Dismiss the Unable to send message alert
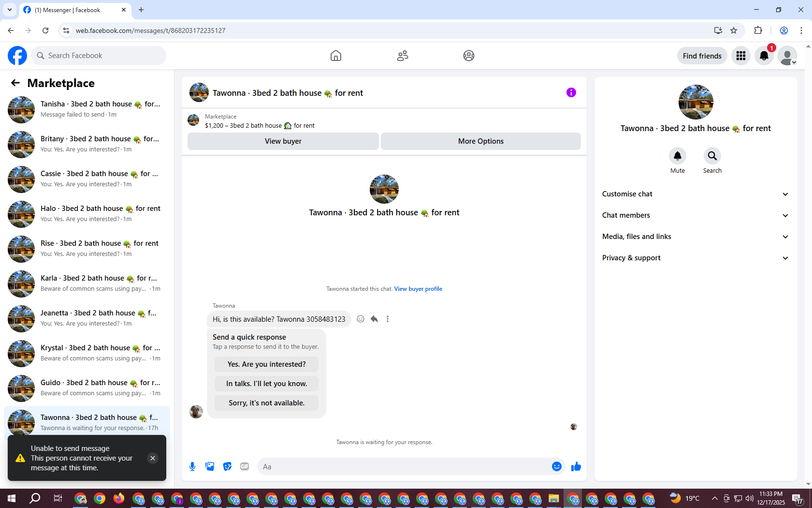Image resolution: width=812 pixels, height=508 pixels. point(153,458)
